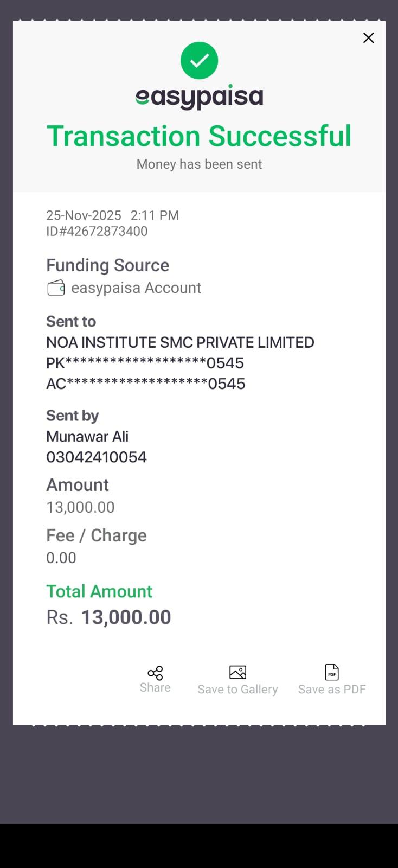Click the wallet icon beside easypaisa Account

tap(56, 288)
